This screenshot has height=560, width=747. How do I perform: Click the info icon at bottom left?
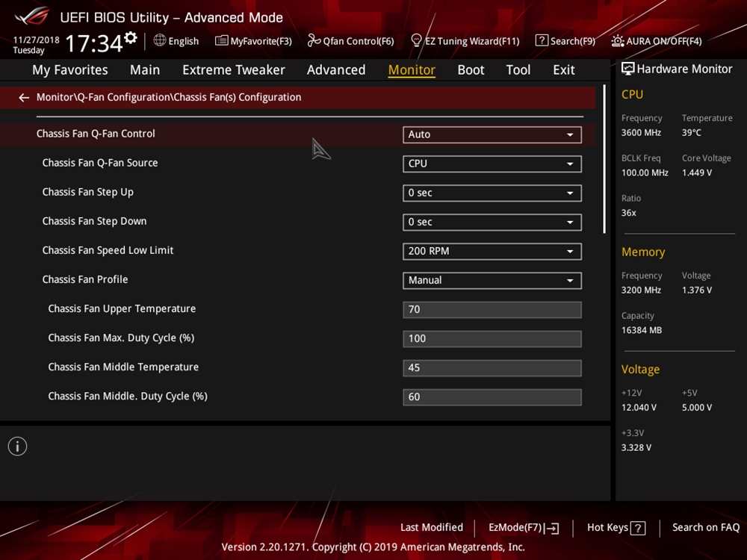point(17,447)
